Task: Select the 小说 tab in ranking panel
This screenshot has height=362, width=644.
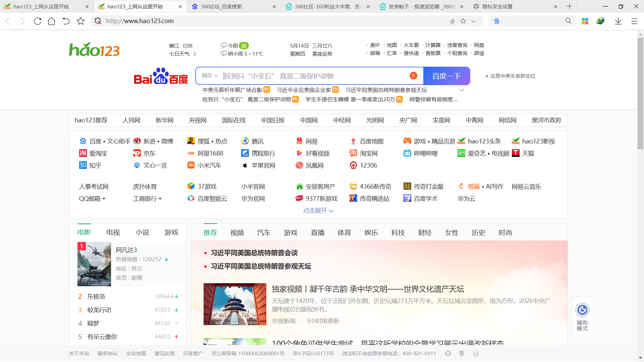Action: (x=142, y=232)
